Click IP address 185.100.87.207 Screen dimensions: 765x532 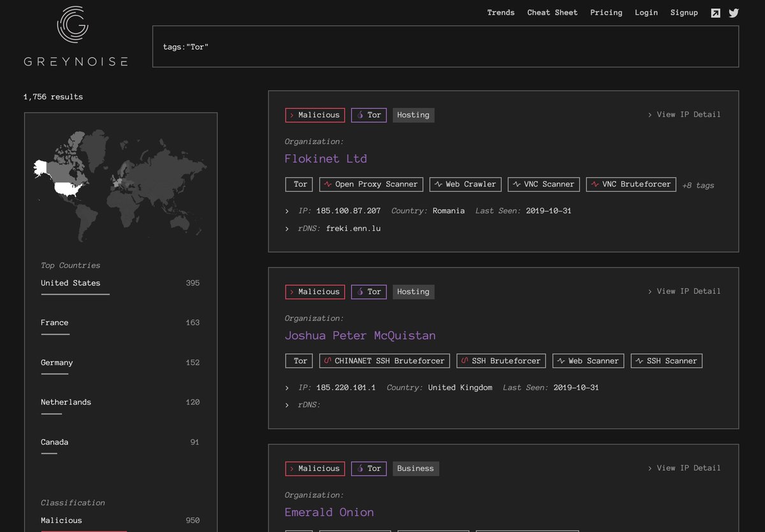coord(348,211)
